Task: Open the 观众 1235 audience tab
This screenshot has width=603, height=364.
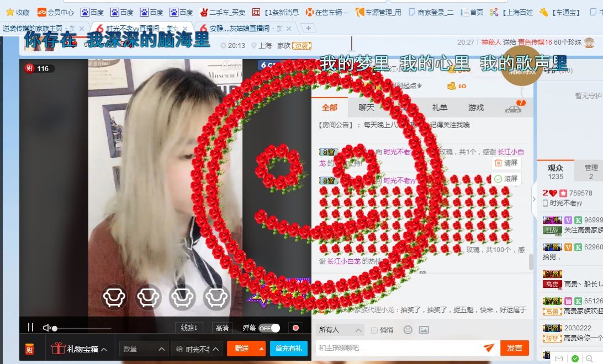Action: pos(556,172)
